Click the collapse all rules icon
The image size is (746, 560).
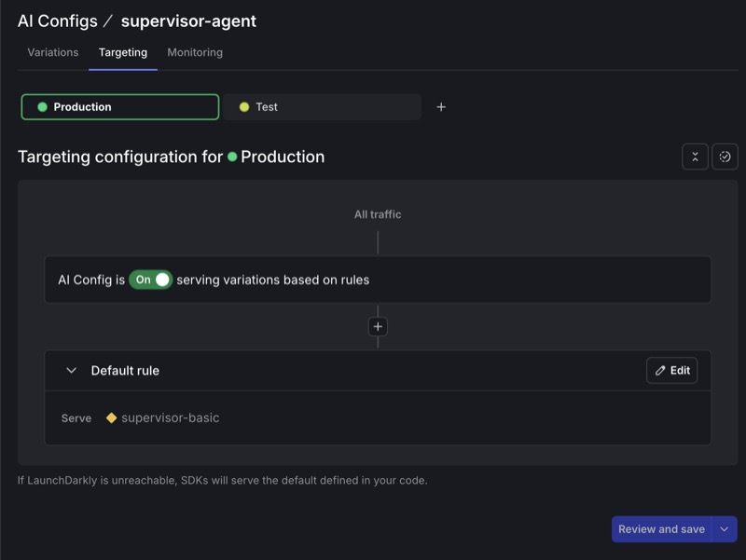[695, 157]
